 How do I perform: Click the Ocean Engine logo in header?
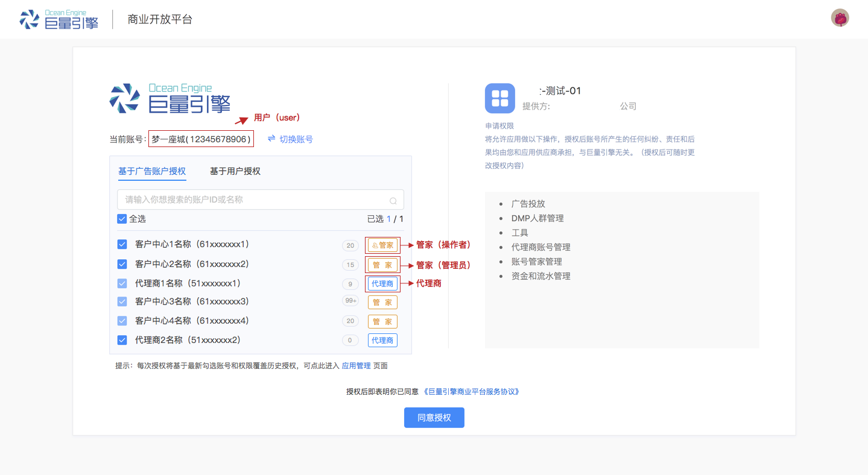pos(59,19)
